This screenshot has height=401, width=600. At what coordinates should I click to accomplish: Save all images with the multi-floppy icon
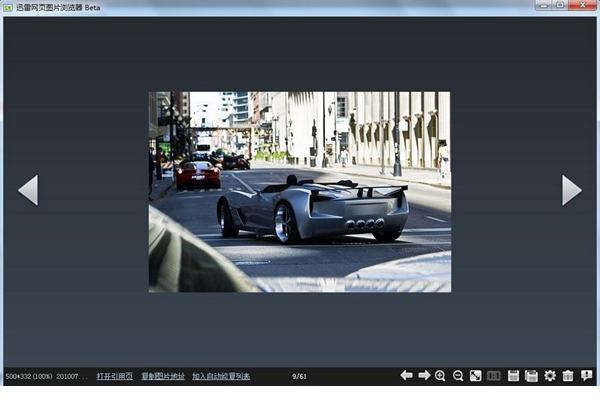531,376
